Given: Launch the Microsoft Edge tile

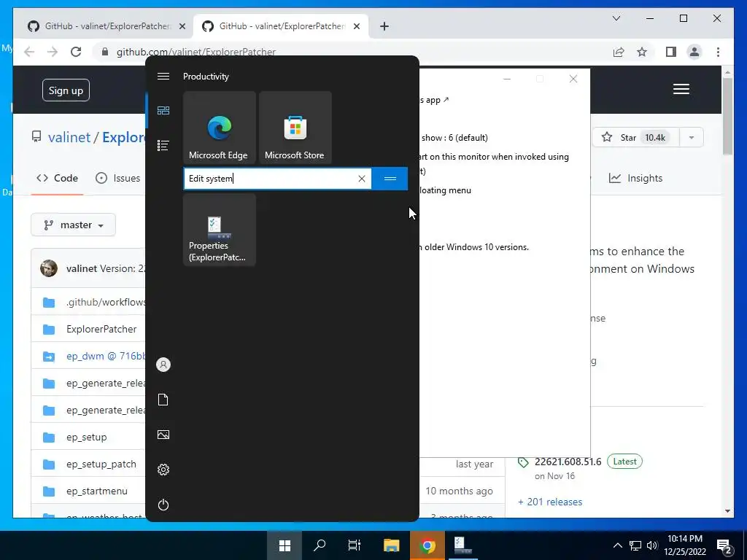Looking at the screenshot, I should click(220, 128).
